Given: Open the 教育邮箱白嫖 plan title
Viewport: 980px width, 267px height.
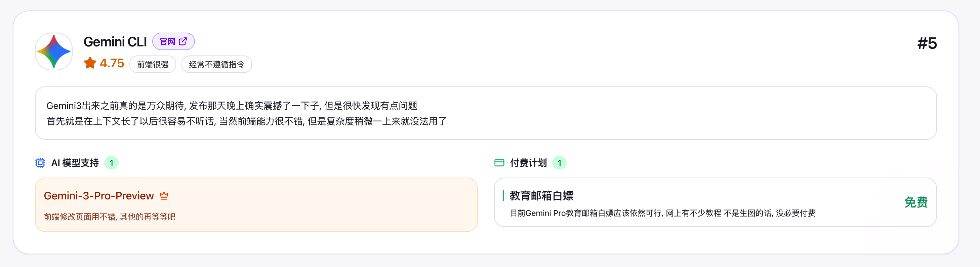Looking at the screenshot, I should (541, 196).
